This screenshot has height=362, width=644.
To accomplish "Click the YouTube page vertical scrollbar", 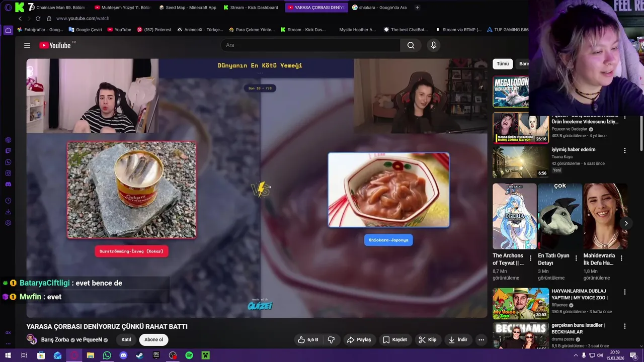I will [x=641, y=133].
